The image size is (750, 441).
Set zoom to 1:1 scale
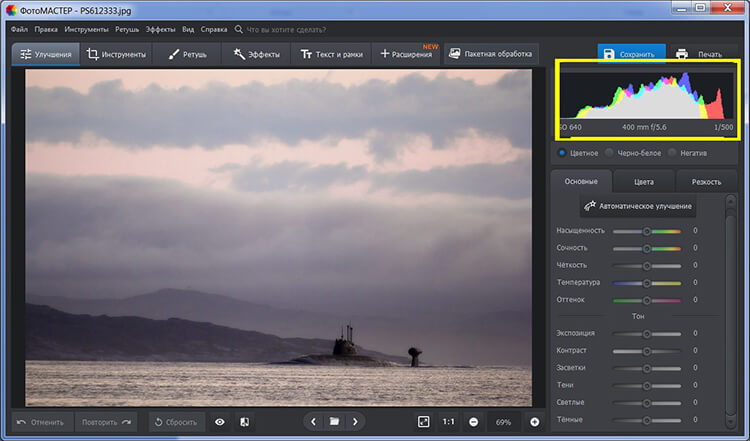[x=449, y=422]
